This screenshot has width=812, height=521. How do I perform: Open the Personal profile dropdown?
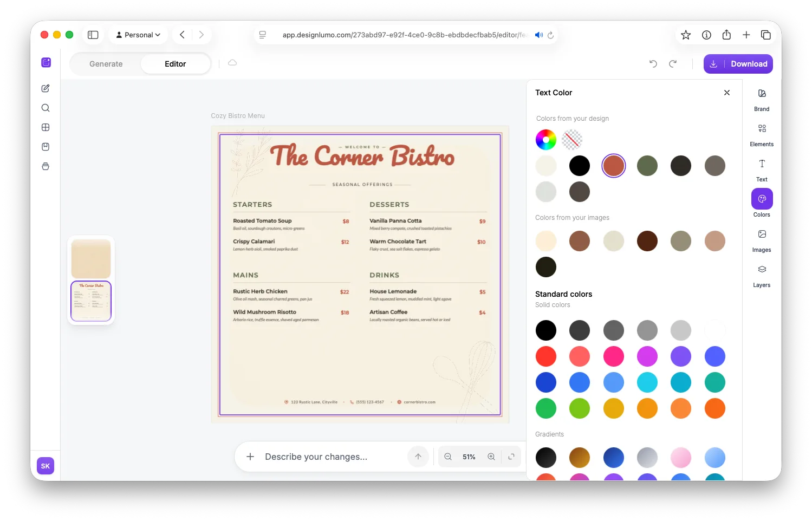(138, 35)
